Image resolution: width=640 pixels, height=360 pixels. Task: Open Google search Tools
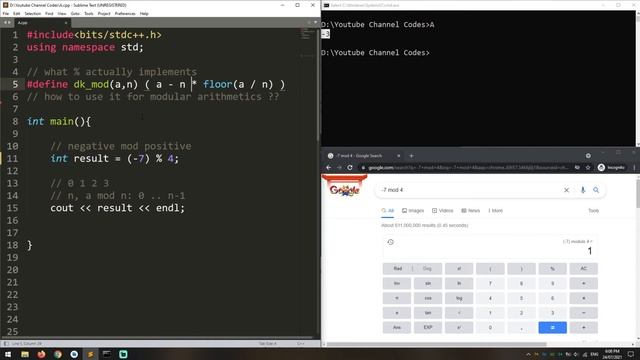pos(593,211)
